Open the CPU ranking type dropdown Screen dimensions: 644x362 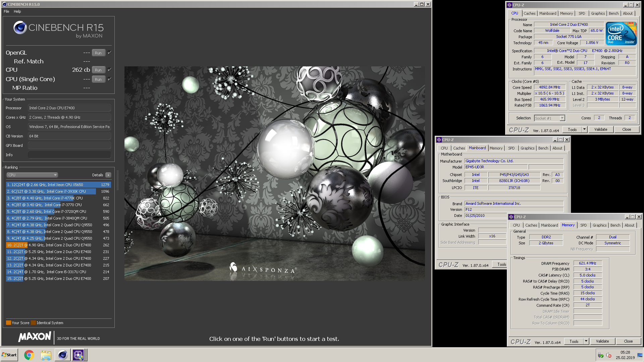pos(32,175)
